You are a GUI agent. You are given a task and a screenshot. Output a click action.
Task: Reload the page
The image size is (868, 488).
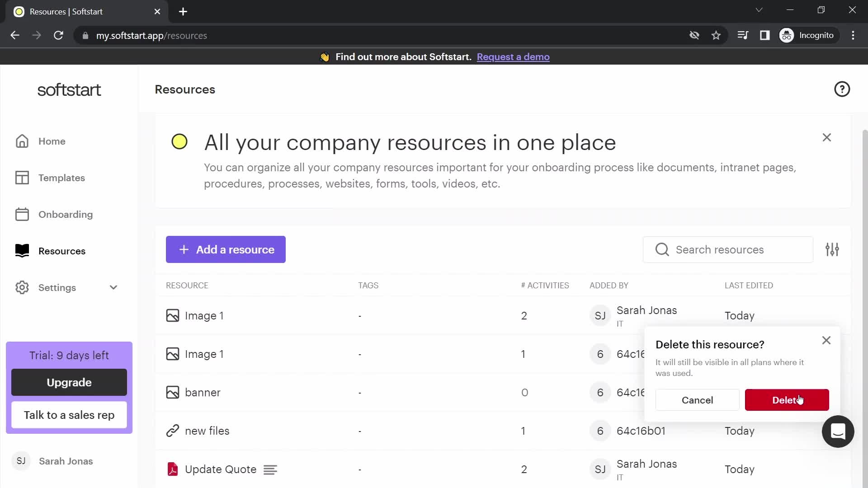(x=58, y=35)
